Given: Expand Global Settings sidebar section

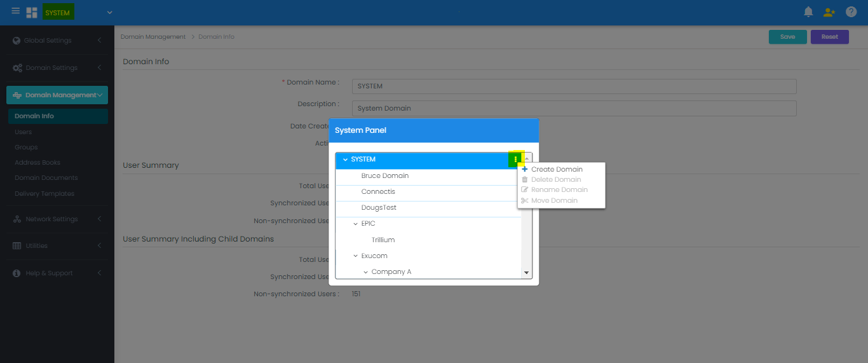Looking at the screenshot, I should pyautogui.click(x=99, y=41).
